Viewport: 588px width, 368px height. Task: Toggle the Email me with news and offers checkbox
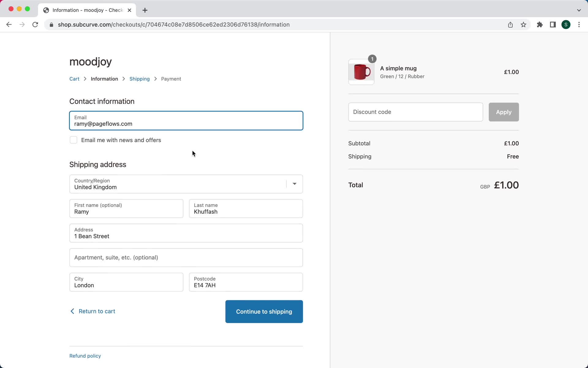pos(73,140)
